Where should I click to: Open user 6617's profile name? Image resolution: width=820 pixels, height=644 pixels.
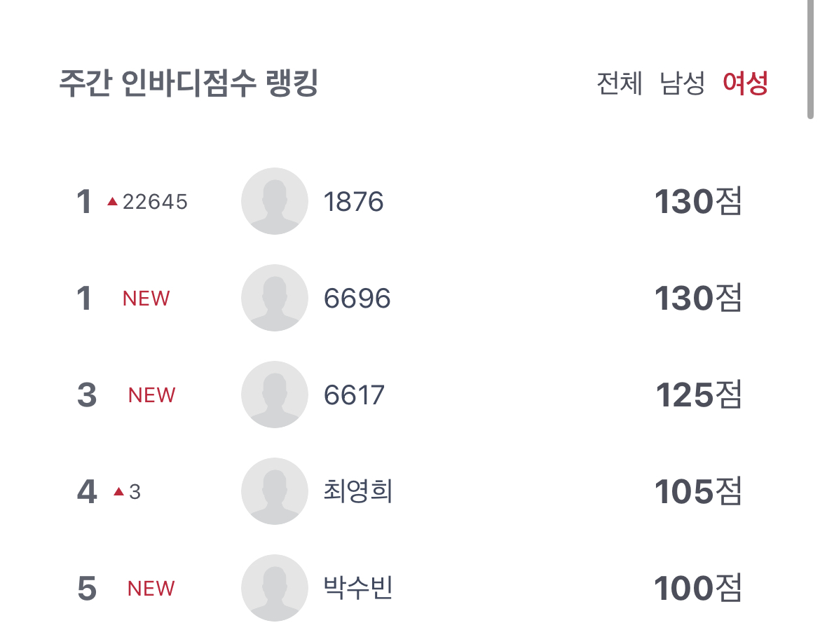pos(354,395)
